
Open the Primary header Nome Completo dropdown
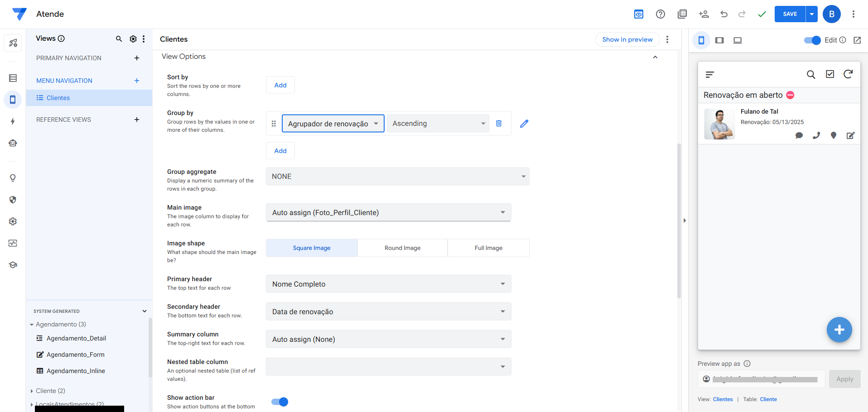coord(388,284)
